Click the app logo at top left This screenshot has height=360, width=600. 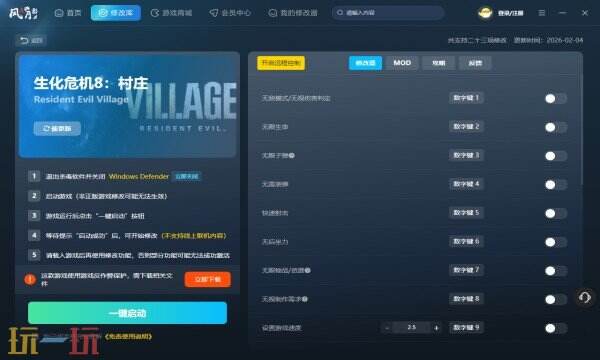(23, 13)
